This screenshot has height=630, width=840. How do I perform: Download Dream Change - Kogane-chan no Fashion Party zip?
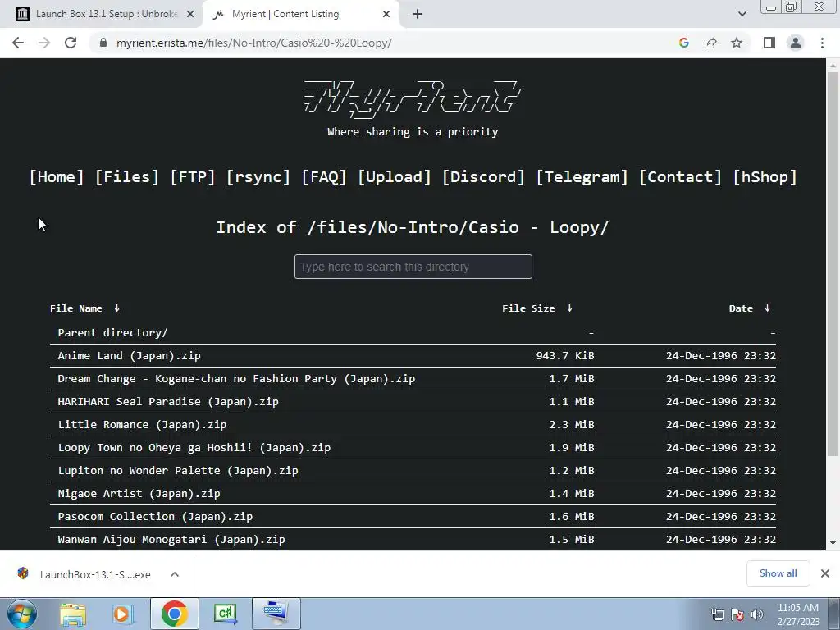click(x=236, y=379)
